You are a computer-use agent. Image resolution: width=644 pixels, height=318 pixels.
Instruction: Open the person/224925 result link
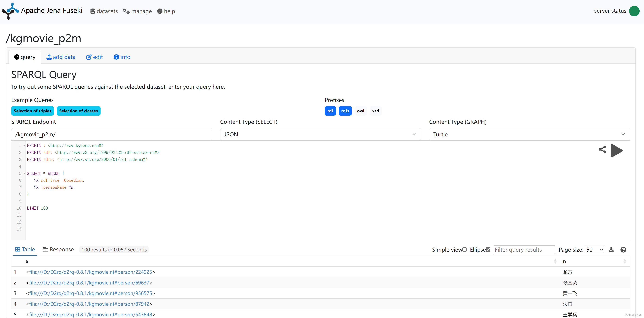pos(90,272)
